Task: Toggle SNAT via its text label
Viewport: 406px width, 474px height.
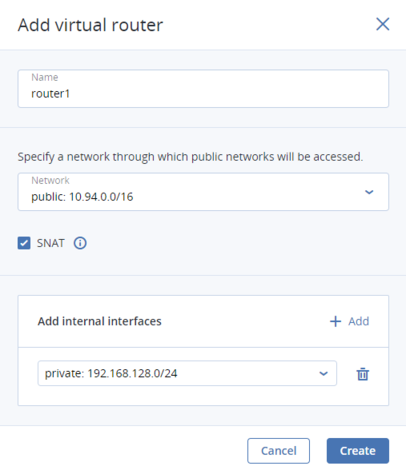Action: [x=51, y=243]
